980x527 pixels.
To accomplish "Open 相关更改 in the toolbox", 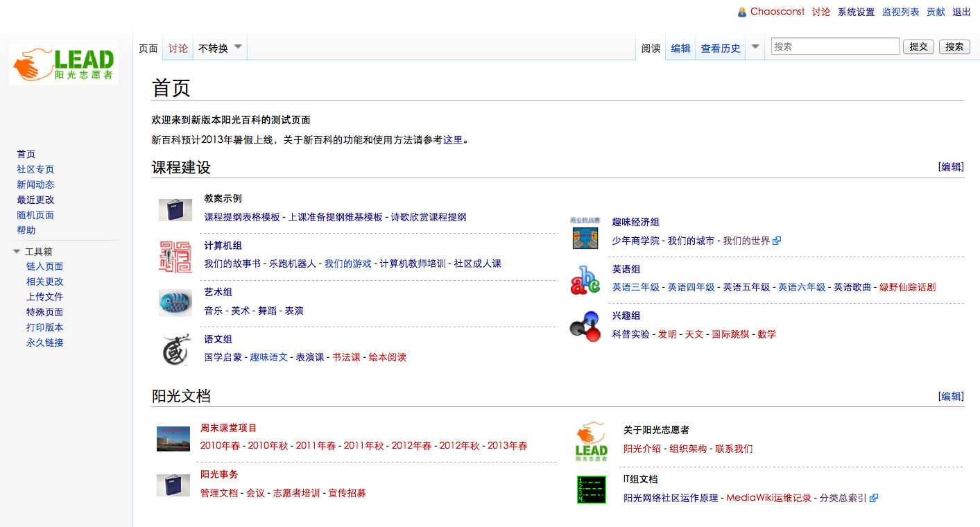I will 44,282.
